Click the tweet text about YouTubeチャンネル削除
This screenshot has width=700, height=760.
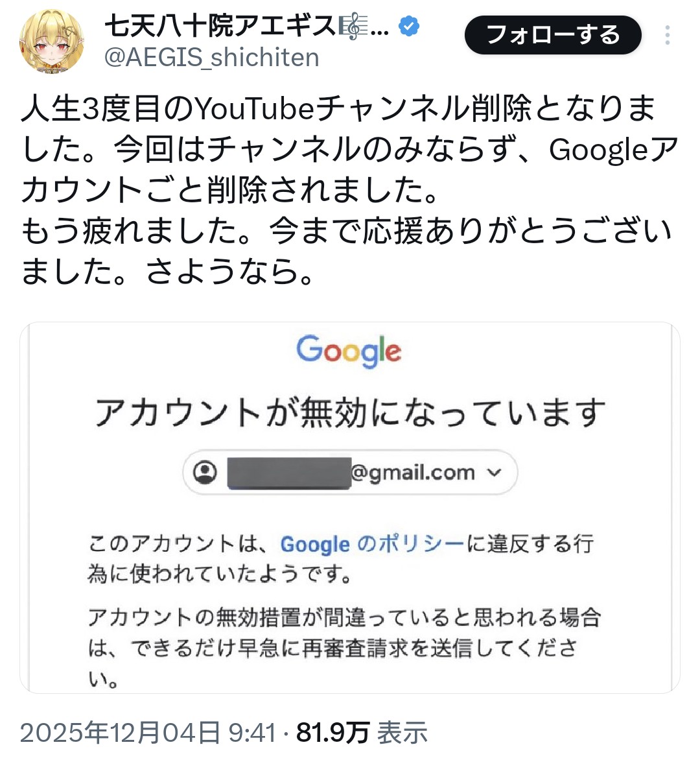(x=337, y=109)
